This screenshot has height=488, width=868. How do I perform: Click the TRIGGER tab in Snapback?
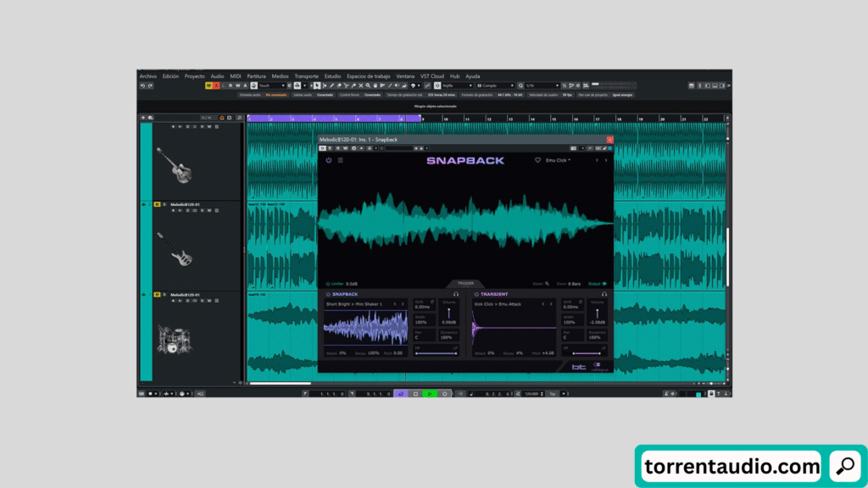(465, 283)
